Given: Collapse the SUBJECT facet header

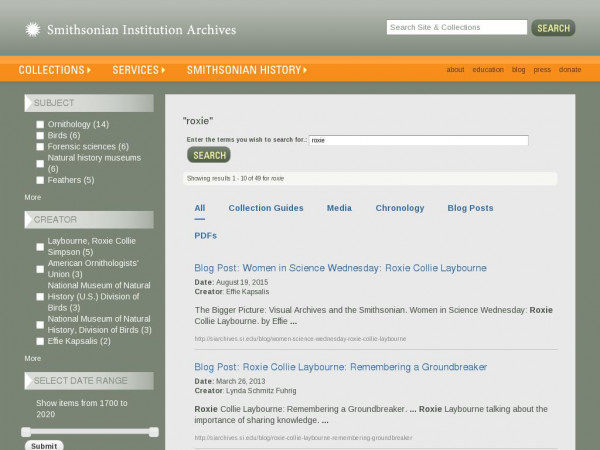Looking at the screenshot, I should (89, 103).
